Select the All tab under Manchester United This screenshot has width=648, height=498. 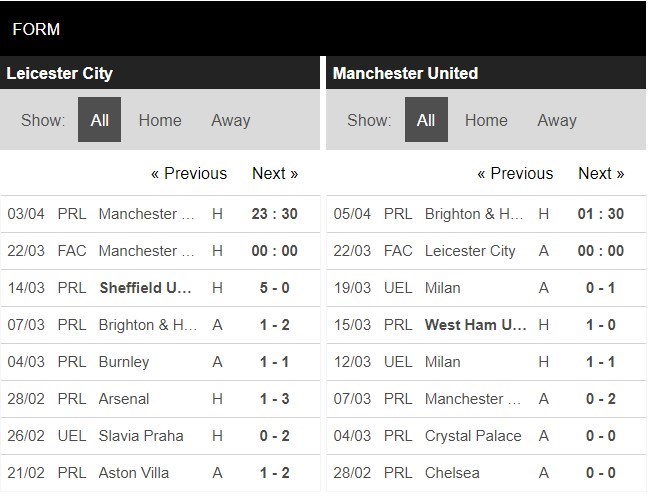click(426, 120)
